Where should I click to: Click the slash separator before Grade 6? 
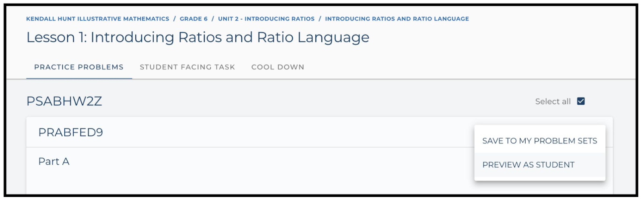tap(175, 19)
